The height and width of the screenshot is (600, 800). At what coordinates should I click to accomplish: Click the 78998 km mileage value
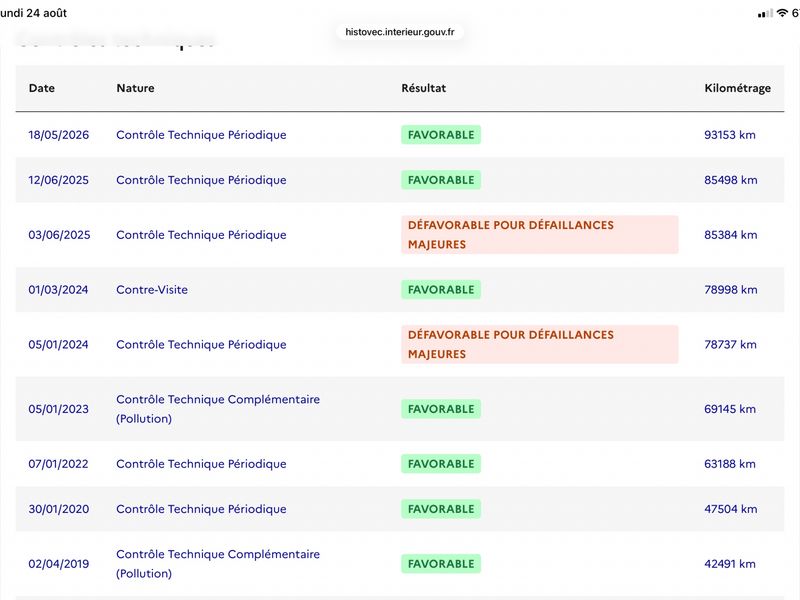tap(731, 290)
